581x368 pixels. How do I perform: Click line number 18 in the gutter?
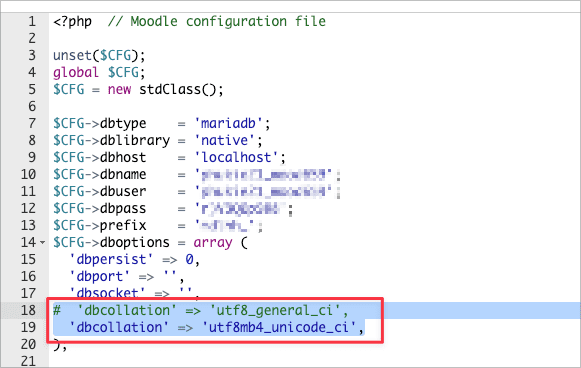(28, 311)
